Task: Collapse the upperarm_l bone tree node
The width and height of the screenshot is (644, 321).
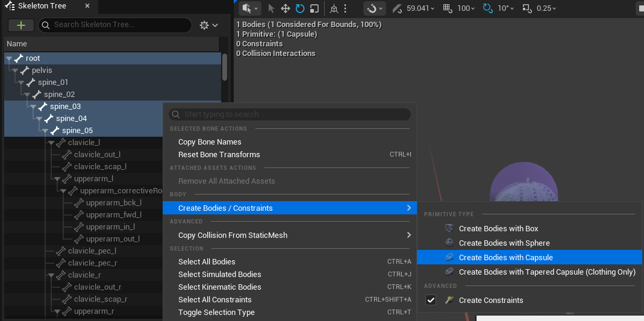Action: point(57,179)
